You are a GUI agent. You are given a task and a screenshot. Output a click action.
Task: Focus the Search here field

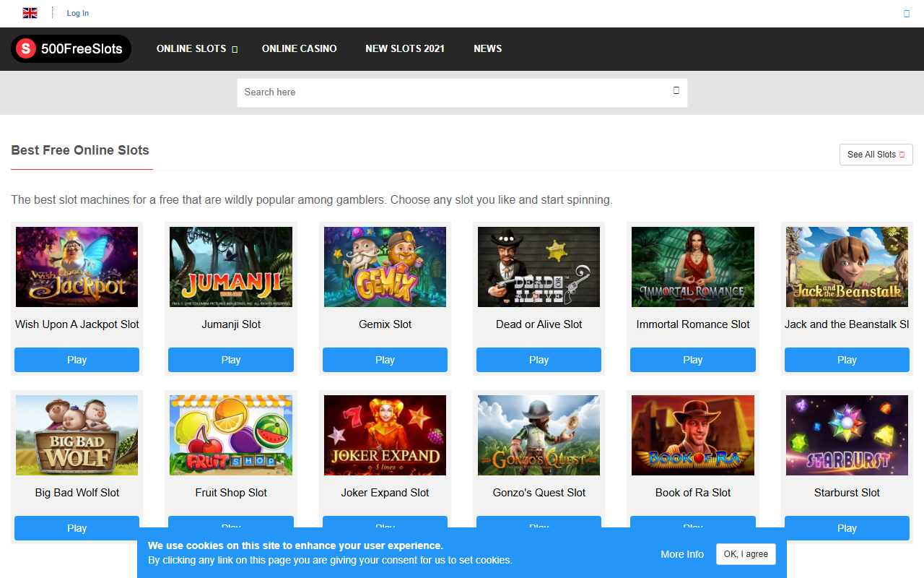click(462, 92)
